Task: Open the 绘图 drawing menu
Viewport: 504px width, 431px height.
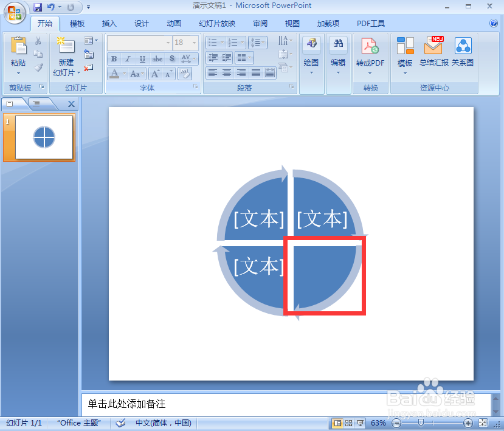Action: pos(311,55)
